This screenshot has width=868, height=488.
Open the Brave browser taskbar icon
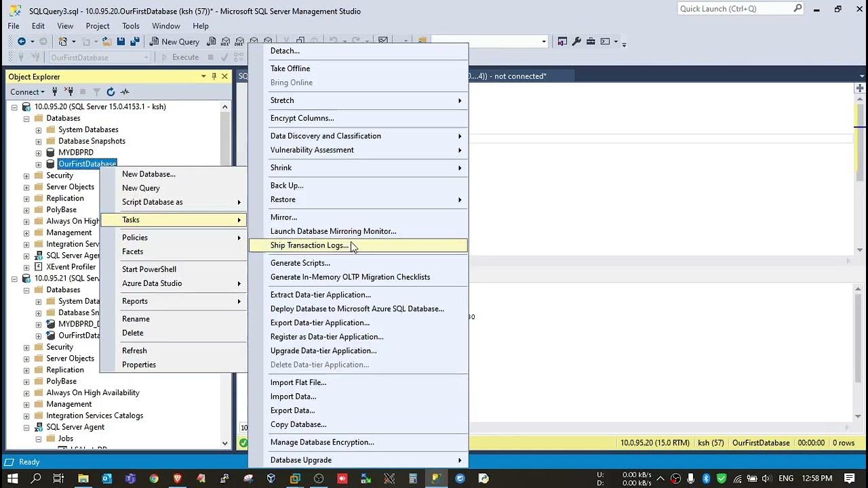[178, 478]
